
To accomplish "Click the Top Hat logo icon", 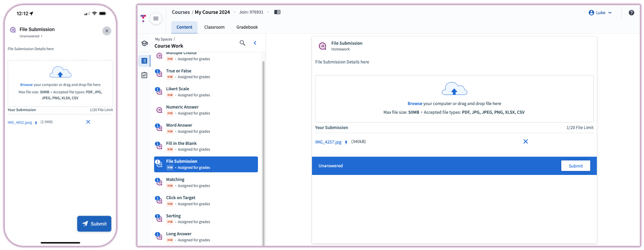I will tap(143, 18).
